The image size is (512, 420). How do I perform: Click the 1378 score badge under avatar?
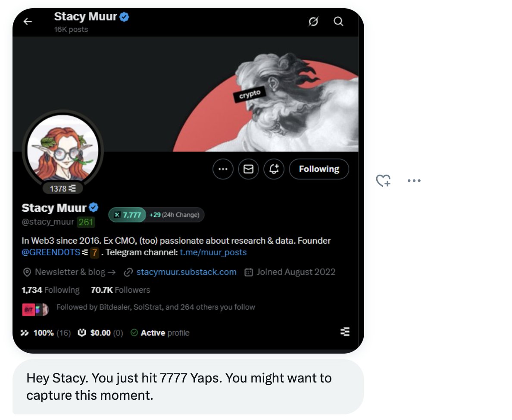point(63,188)
